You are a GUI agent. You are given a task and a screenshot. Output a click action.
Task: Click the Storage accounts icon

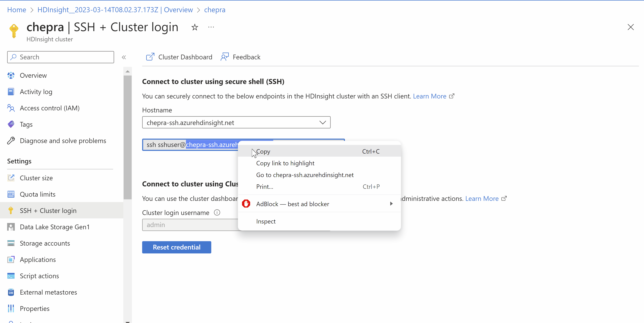coord(11,243)
